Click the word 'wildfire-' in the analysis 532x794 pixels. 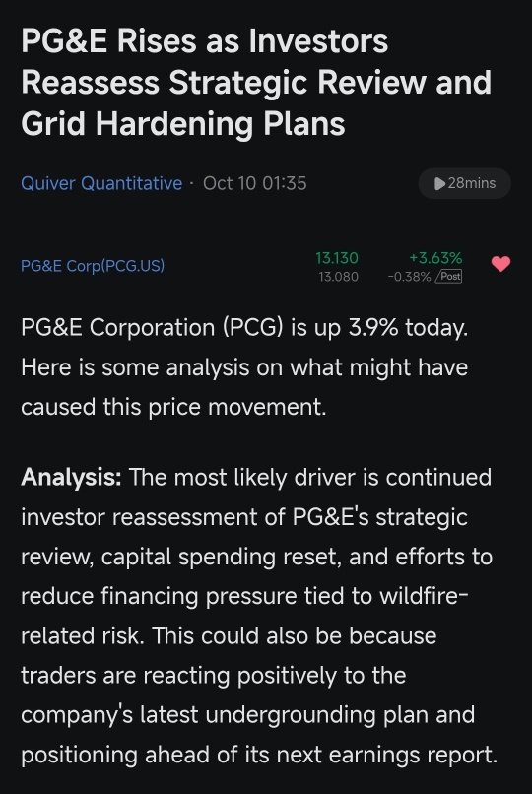pos(424,595)
